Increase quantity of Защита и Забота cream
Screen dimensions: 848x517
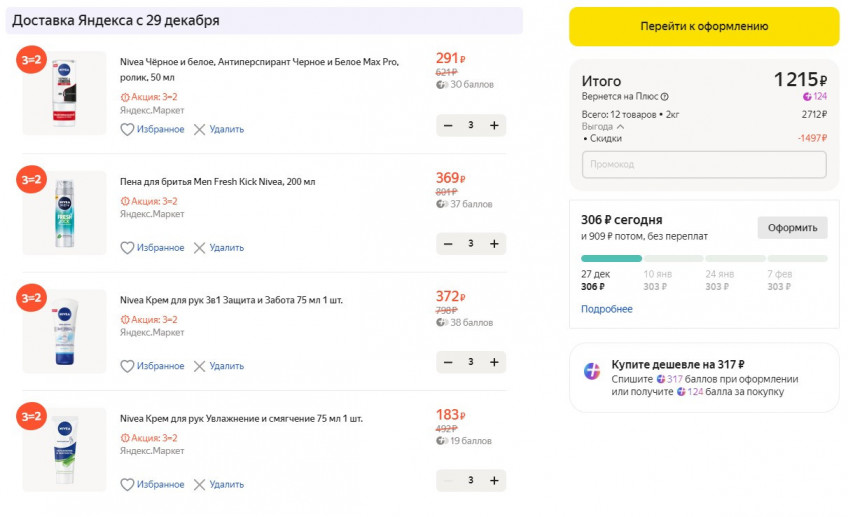click(494, 362)
